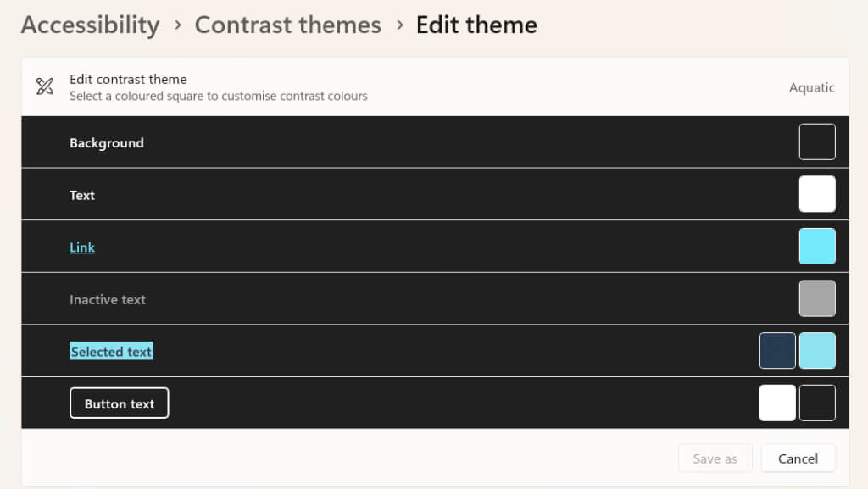Click the Background row label
Viewport: 868px width, 489px height.
[x=107, y=143]
